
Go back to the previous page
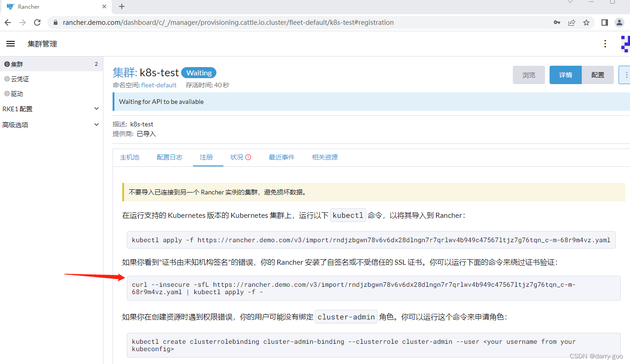click(8, 22)
